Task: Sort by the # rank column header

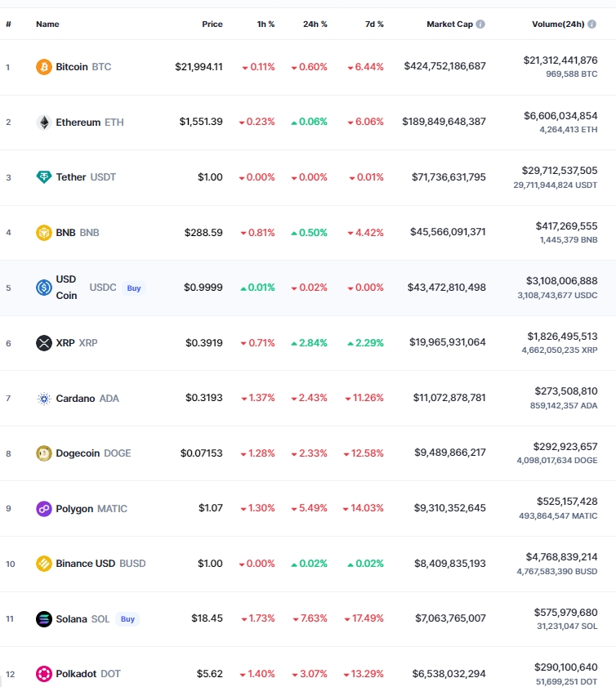Action: [x=8, y=24]
